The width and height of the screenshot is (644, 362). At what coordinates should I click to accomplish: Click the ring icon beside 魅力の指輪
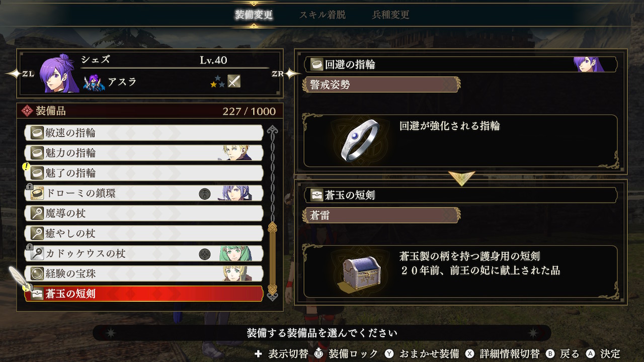37,153
